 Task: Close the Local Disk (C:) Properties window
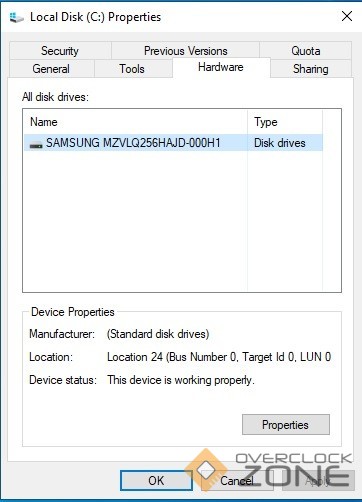(x=347, y=16)
